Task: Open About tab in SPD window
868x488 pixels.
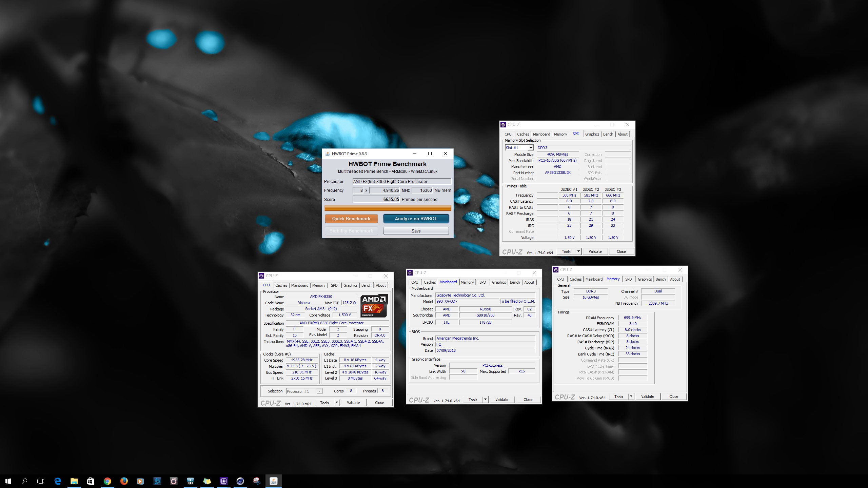Action: coord(622,134)
